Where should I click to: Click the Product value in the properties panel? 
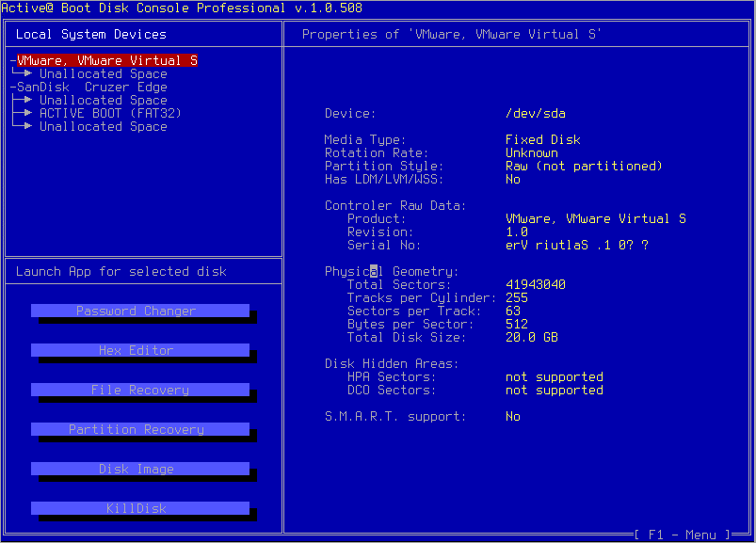tap(596, 218)
